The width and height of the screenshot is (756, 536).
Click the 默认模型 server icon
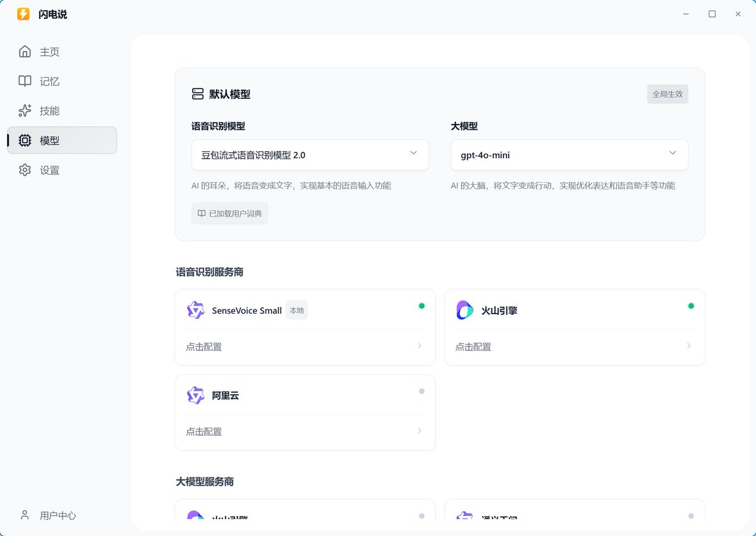click(x=198, y=94)
